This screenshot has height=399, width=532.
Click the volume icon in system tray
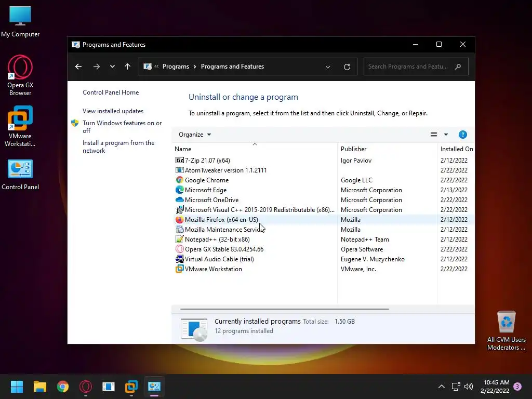coord(469,387)
